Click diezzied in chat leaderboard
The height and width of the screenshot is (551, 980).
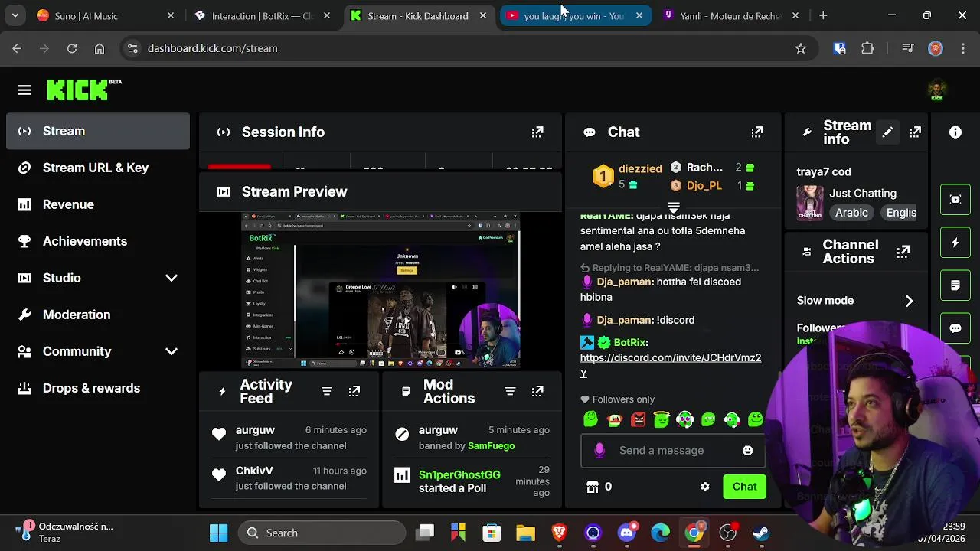[x=640, y=168]
